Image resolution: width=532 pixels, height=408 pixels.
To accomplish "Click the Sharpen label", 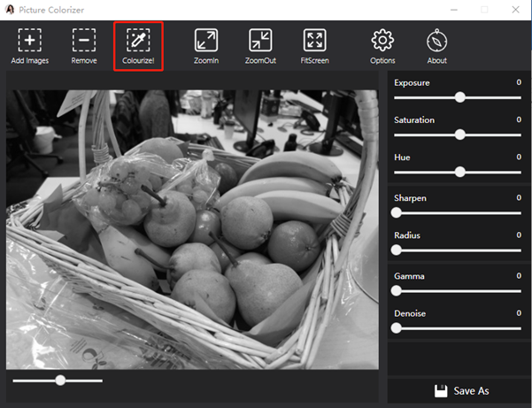I will tap(410, 198).
